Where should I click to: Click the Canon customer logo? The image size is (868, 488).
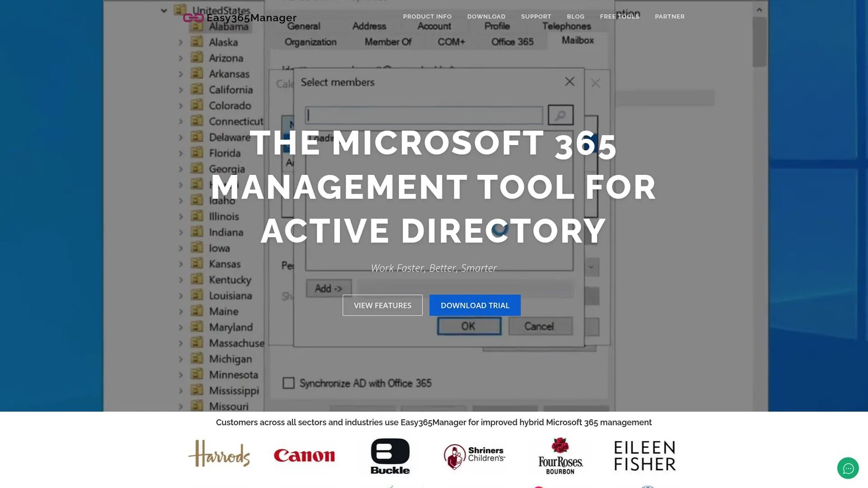point(304,455)
